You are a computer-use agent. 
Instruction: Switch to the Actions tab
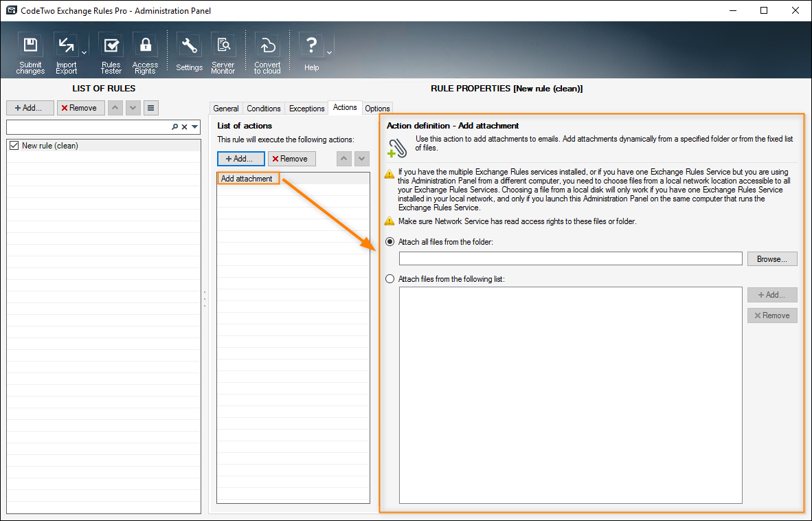345,107
